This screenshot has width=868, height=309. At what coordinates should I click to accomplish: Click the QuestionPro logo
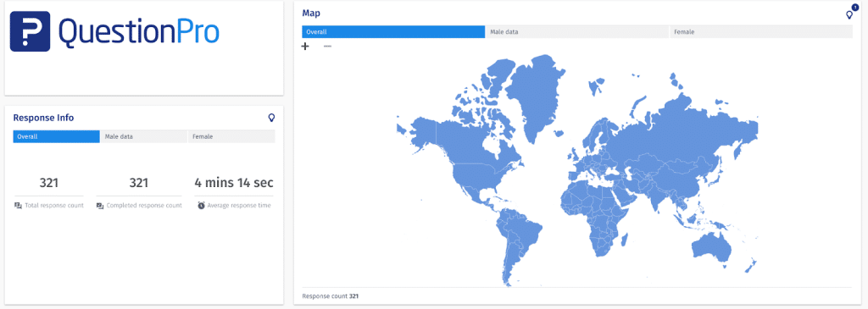pos(114,31)
